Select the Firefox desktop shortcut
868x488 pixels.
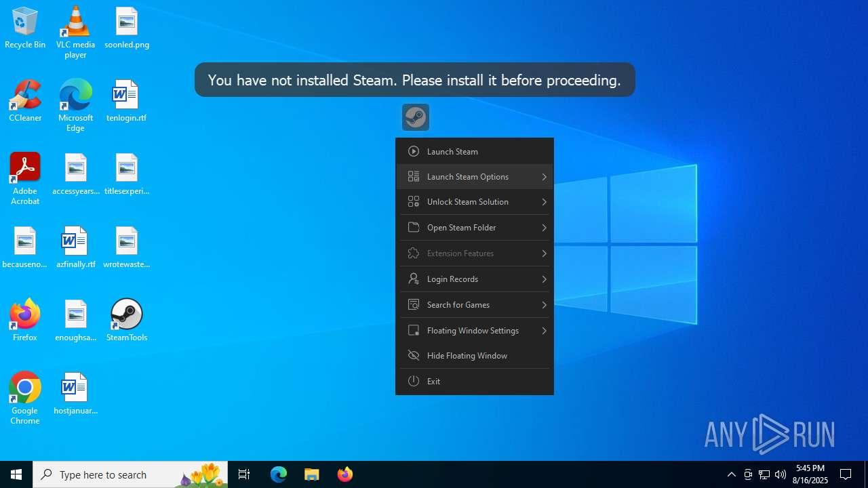click(25, 321)
